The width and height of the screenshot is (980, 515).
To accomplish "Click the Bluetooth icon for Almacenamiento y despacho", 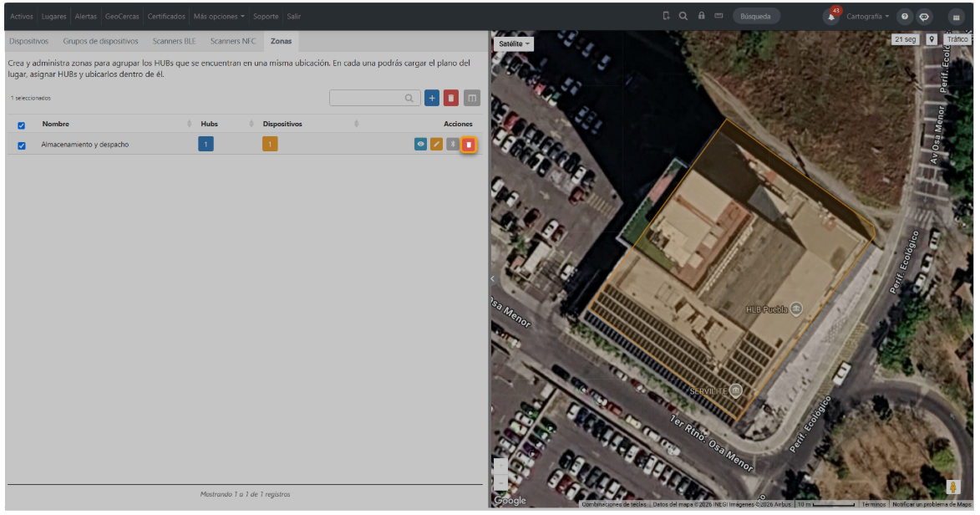I will (x=453, y=145).
